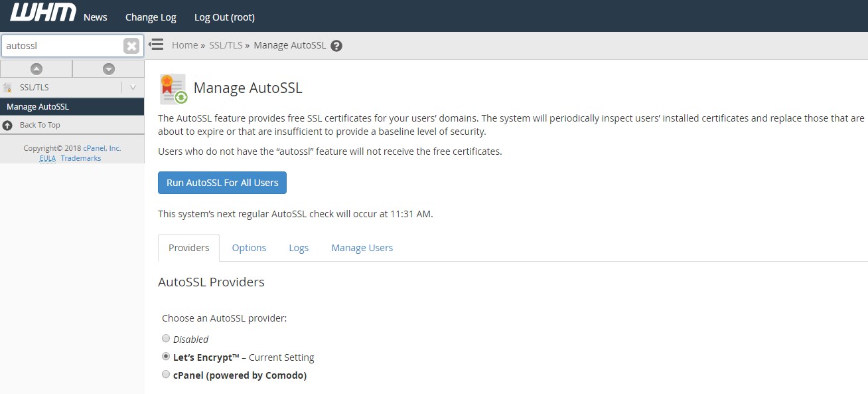Viewport: 868px width, 394px height.
Task: Click the Manage AutoSSL breadcrumb text
Action: pyautogui.click(x=290, y=45)
